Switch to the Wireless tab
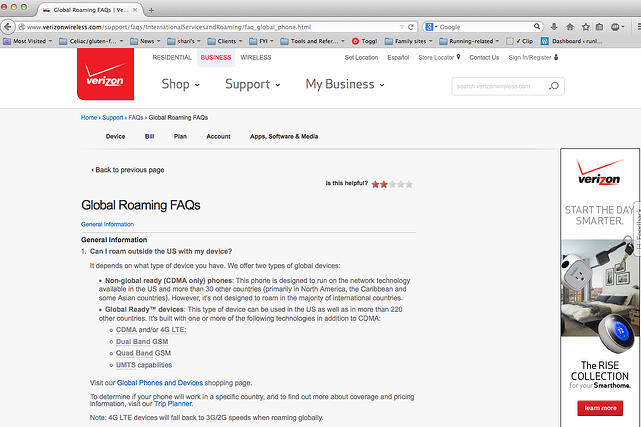Image resolution: width=641 pixels, height=427 pixels. coord(256,58)
